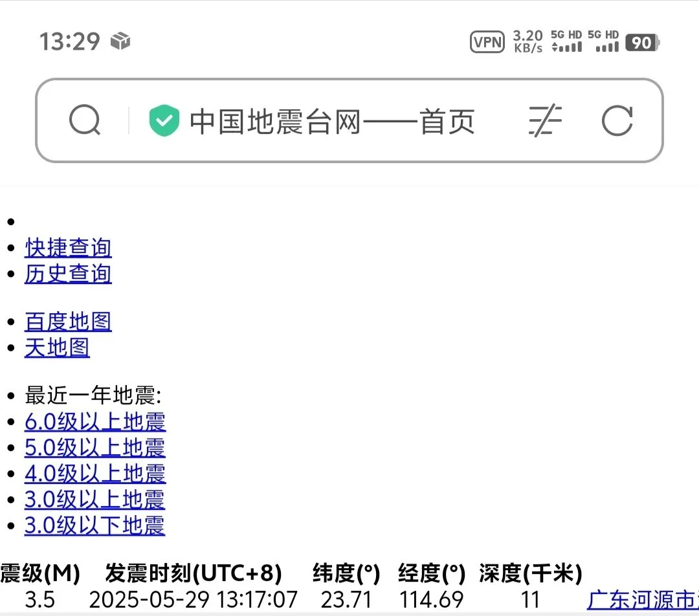Switch to 天地图 map view
699x616 pixels.
point(57,348)
